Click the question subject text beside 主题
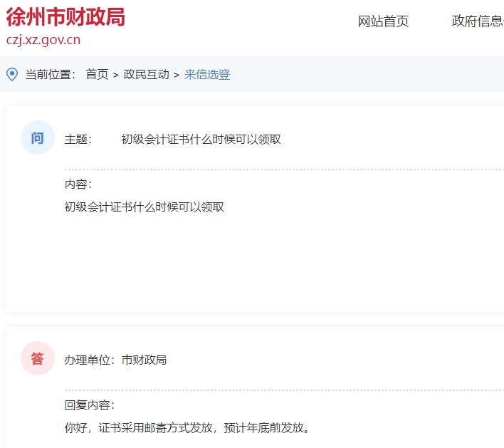This screenshot has height=448, width=504. [x=201, y=140]
